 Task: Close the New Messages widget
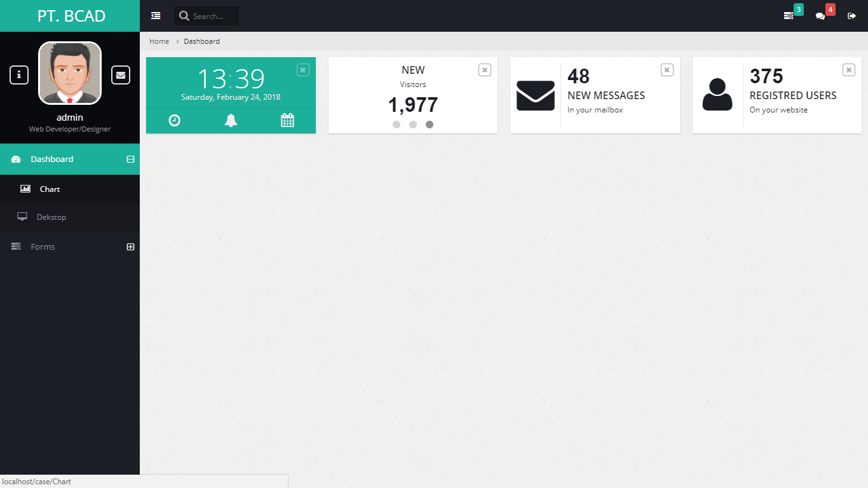click(x=667, y=70)
